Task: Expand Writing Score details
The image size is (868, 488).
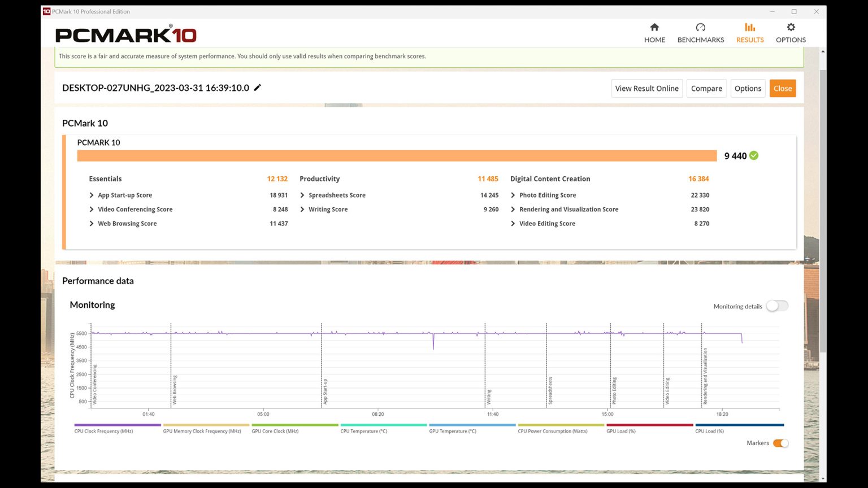Action: (302, 209)
